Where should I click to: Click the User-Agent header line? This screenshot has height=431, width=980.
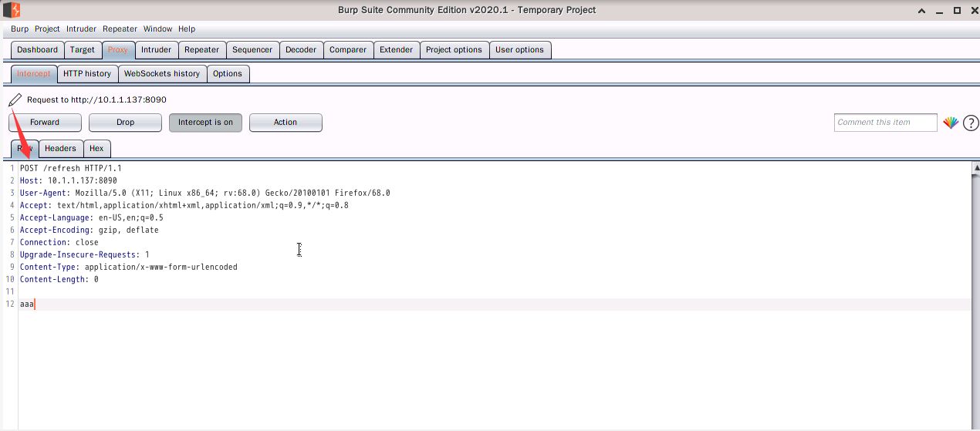205,193
